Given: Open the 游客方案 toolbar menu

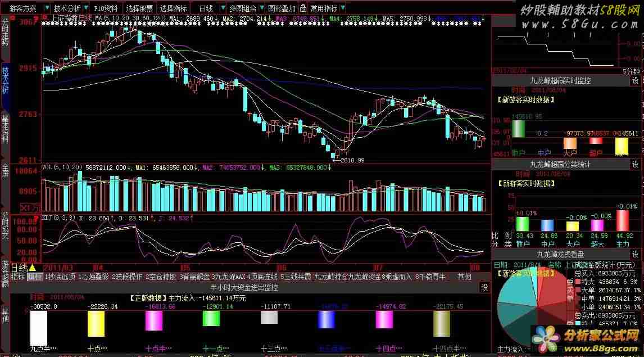Looking at the screenshot, I should pos(22,8).
